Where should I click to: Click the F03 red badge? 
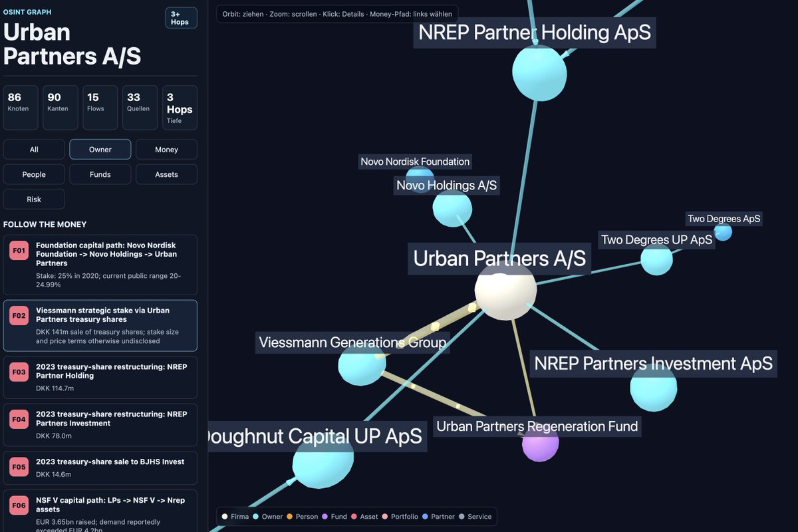[18, 372]
